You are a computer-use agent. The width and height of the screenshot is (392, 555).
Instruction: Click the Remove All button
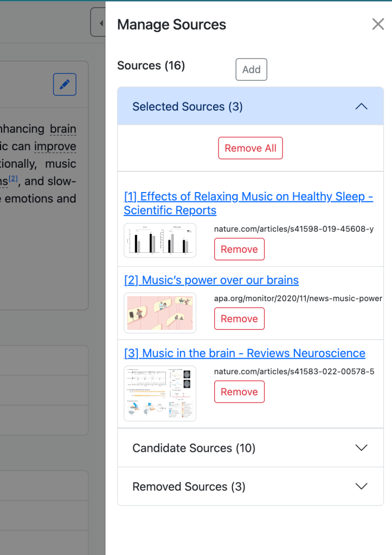point(250,148)
